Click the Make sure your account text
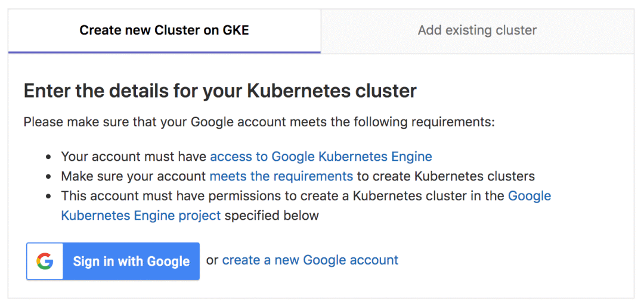Screen dimensions: 644x308 tap(134, 176)
